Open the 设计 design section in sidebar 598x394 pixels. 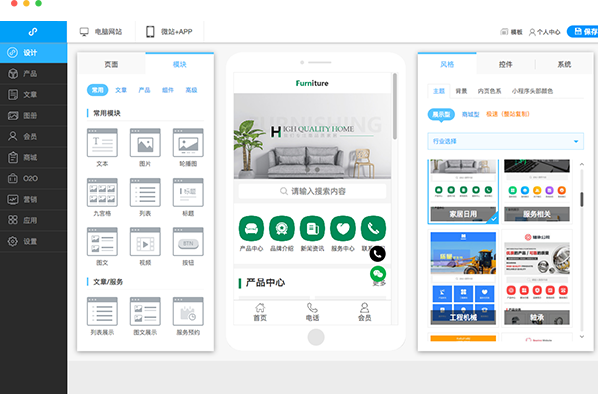pos(33,53)
